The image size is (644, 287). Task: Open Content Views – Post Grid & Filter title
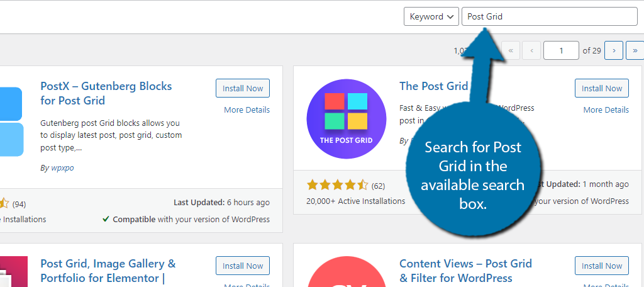tap(466, 271)
